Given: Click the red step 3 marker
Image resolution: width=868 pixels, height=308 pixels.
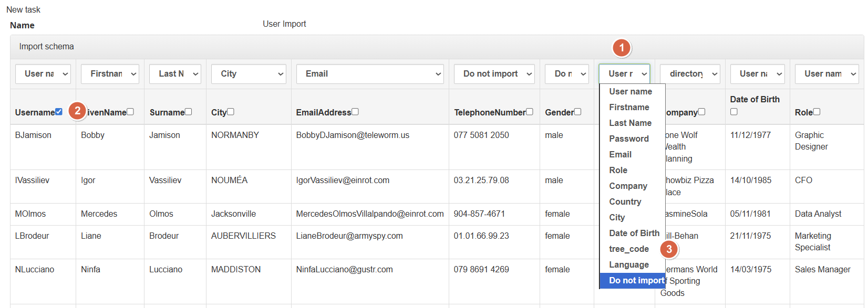Looking at the screenshot, I should tap(669, 249).
